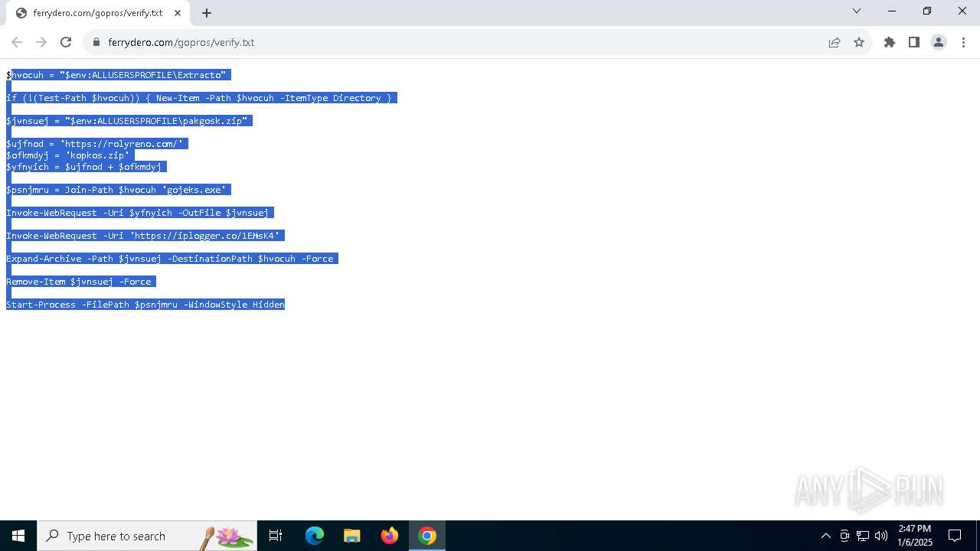Click the 'kopkos.zip' line
The height and width of the screenshot is (551, 980).
coord(70,155)
